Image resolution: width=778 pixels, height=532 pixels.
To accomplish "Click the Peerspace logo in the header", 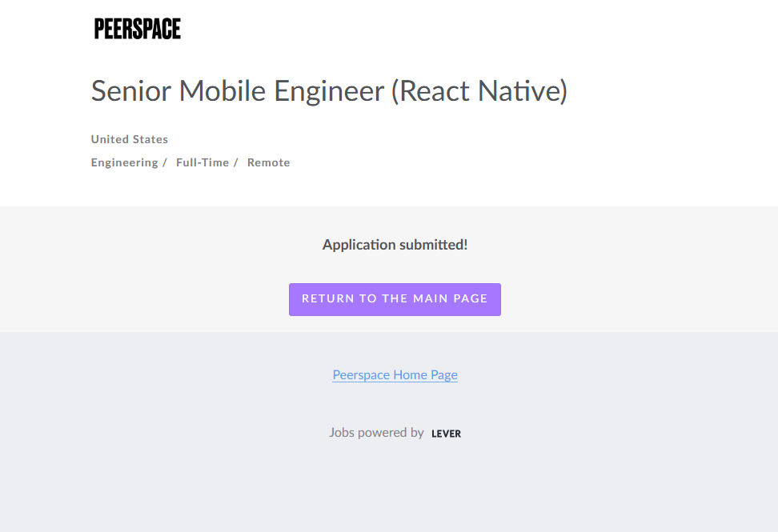I will click(138, 29).
